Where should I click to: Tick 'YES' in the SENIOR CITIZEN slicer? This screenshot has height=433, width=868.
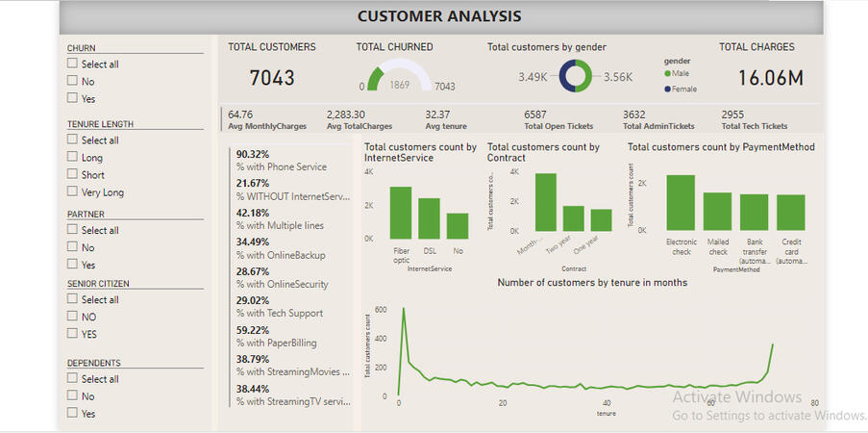pos(72,334)
